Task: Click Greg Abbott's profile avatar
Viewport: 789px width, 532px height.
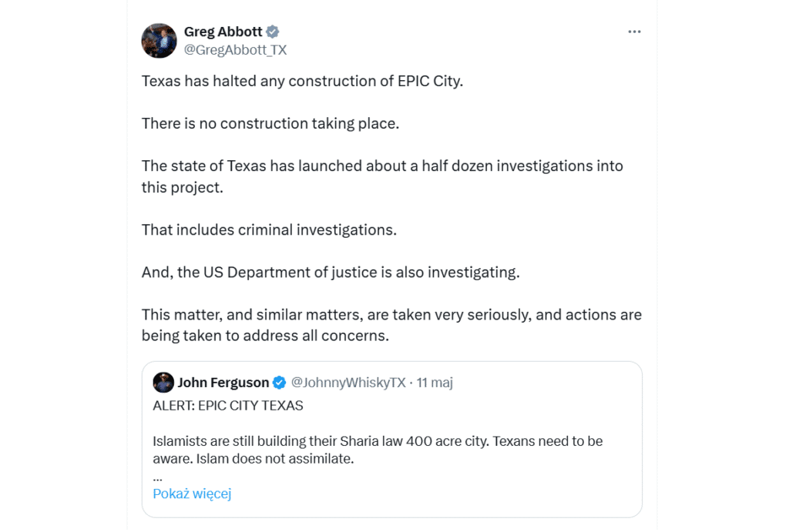Action: [x=159, y=41]
